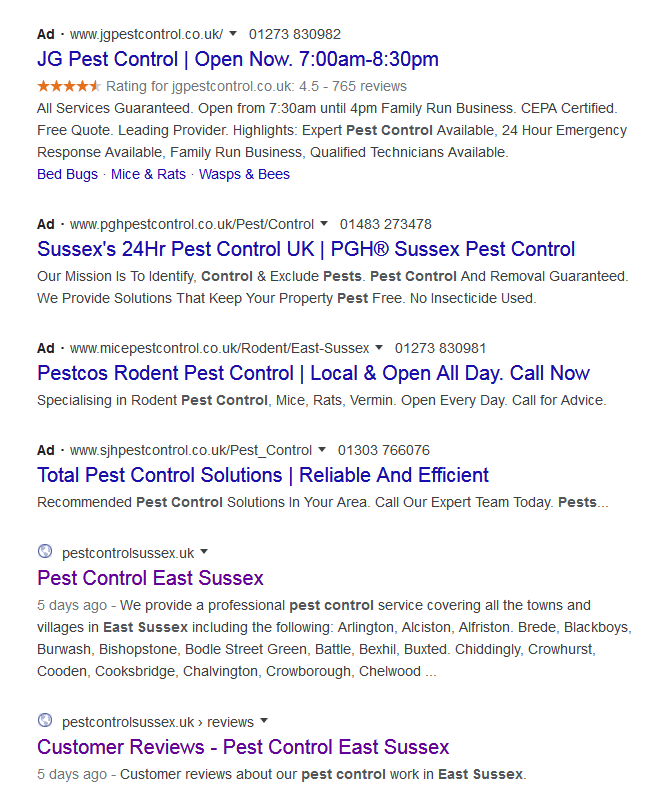655x801 pixels.
Task: Open Sussex's 24Hr Pest Control UK headline
Action: [306, 249]
